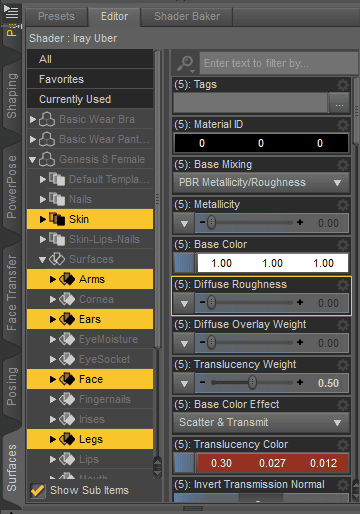Image resolution: width=360 pixels, height=514 pixels.
Task: Click the Tags ellipsis browse button
Action: click(x=339, y=104)
